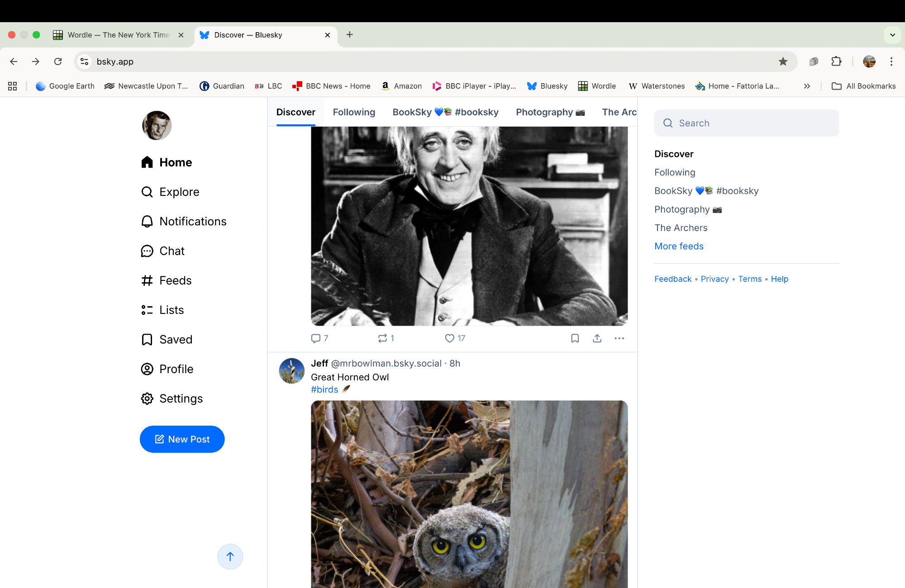The width and height of the screenshot is (905, 588).
Task: Expand the hidden bookmarks chevron
Action: (807, 86)
